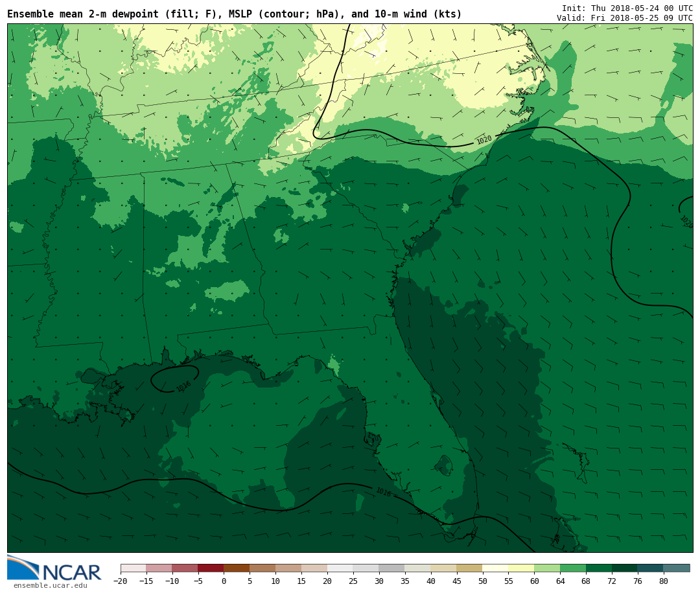This screenshot has height=593, width=700.
Task: Click the '60' colorbar tick label
Action: click(x=534, y=581)
